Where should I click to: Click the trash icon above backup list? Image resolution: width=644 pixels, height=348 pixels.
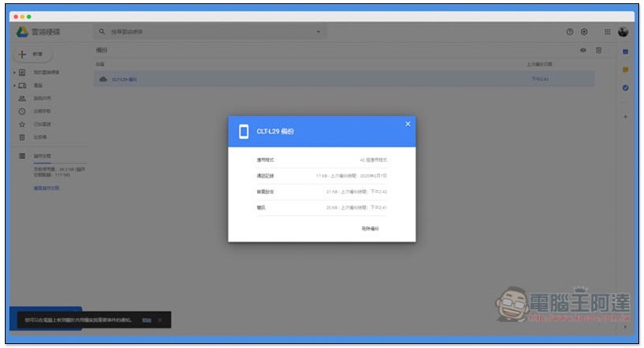[x=598, y=51]
